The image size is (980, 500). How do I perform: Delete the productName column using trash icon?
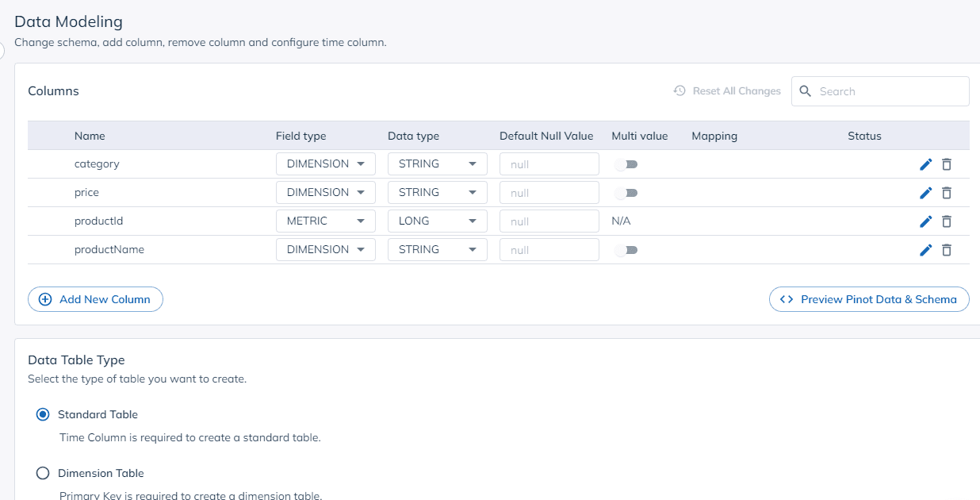coord(947,249)
